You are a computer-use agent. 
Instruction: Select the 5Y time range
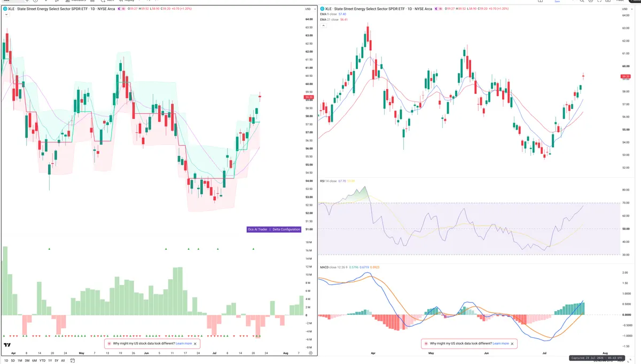(x=56, y=361)
